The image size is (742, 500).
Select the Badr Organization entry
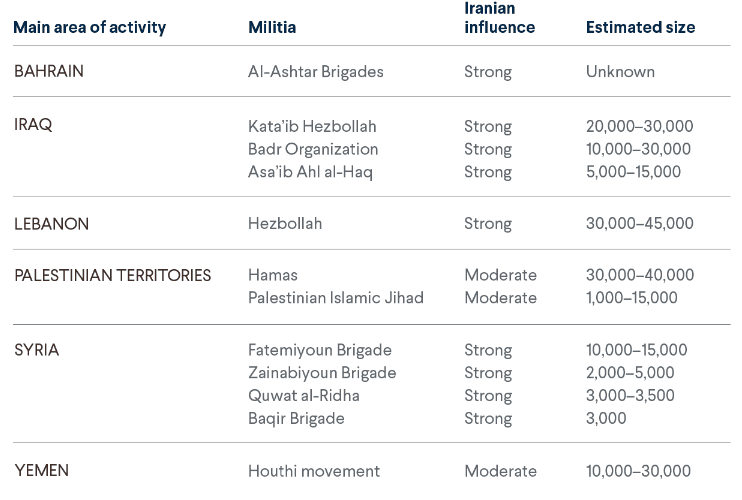pyautogui.click(x=313, y=149)
